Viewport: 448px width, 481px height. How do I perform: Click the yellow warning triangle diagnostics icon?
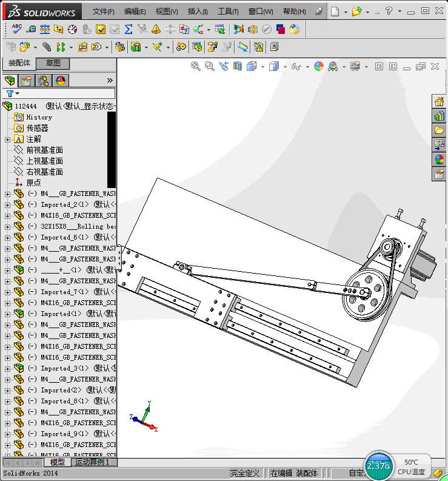tap(156, 29)
